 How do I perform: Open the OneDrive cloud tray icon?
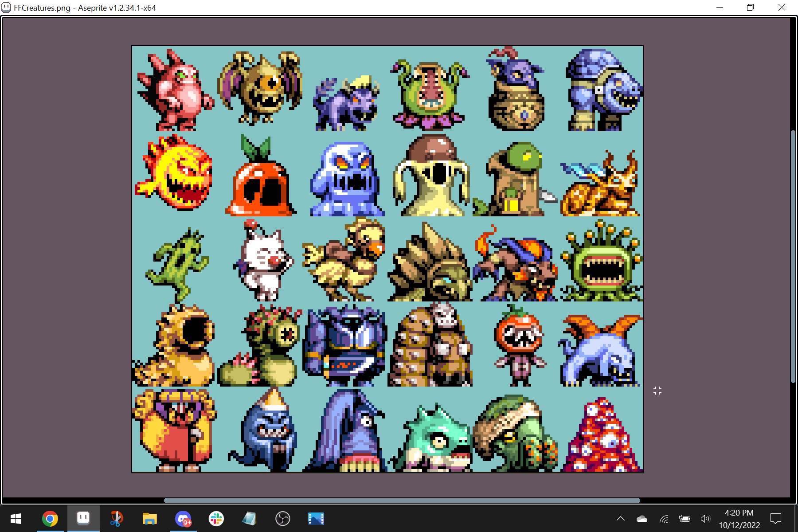pyautogui.click(x=642, y=519)
